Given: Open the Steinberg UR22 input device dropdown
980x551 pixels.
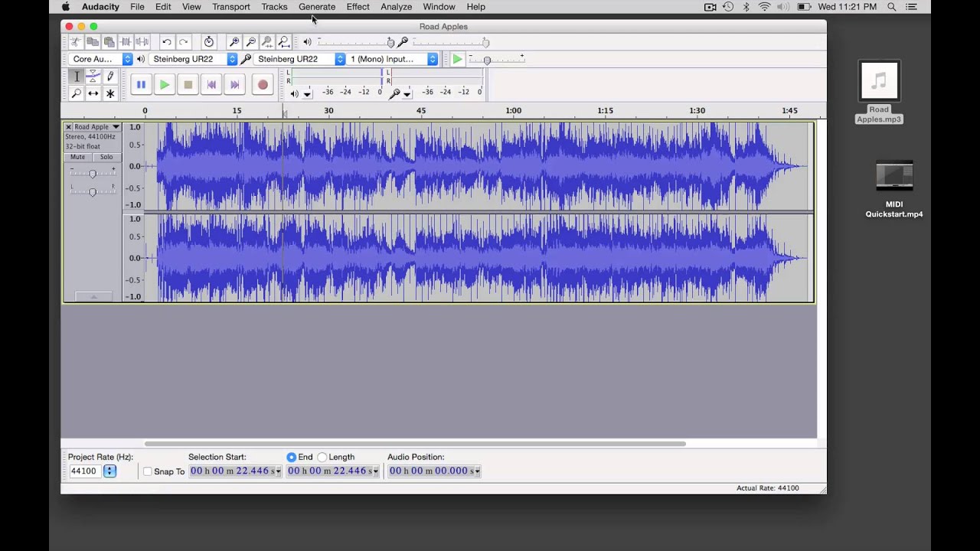Looking at the screenshot, I should (299, 59).
